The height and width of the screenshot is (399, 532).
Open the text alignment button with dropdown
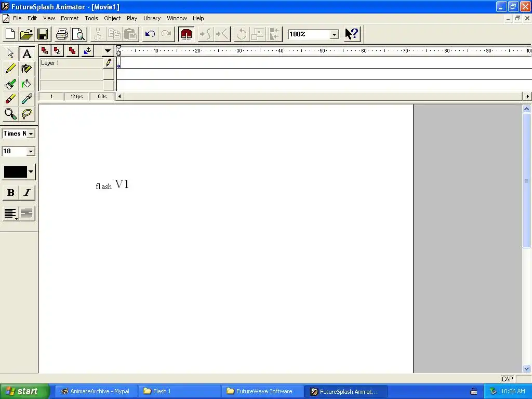(x=10, y=214)
